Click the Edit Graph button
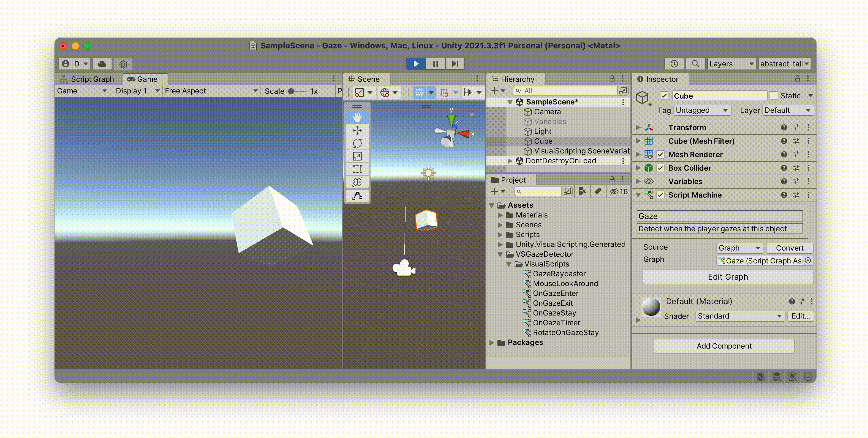This screenshot has height=438, width=868. [728, 277]
